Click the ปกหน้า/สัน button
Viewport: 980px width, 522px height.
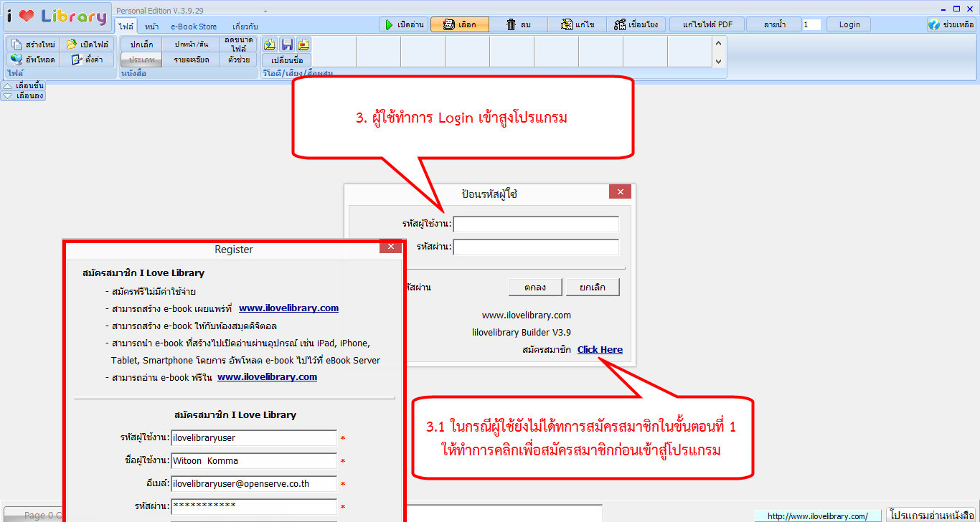(191, 44)
